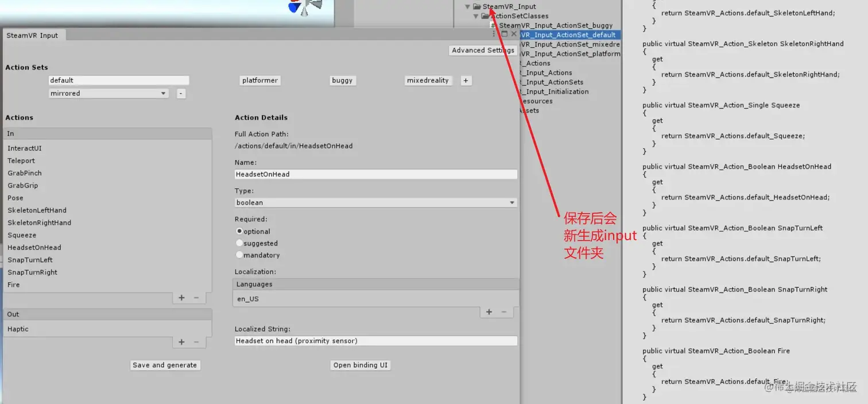
Task: Select the _Input_ActionSets file in tree
Action: tap(551, 82)
